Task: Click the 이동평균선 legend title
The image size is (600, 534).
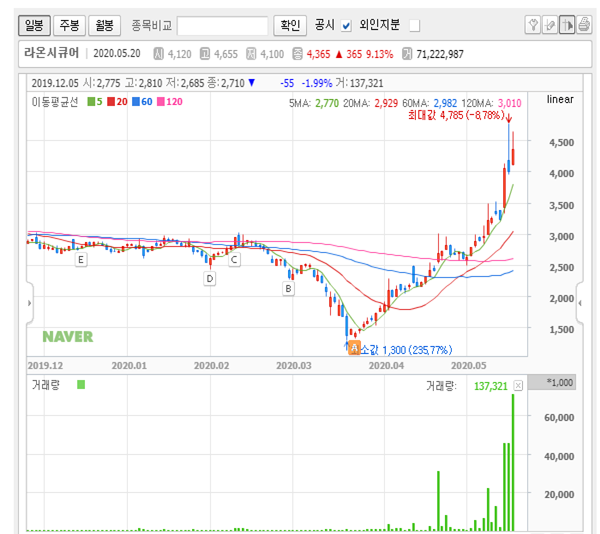Action: click(x=55, y=102)
